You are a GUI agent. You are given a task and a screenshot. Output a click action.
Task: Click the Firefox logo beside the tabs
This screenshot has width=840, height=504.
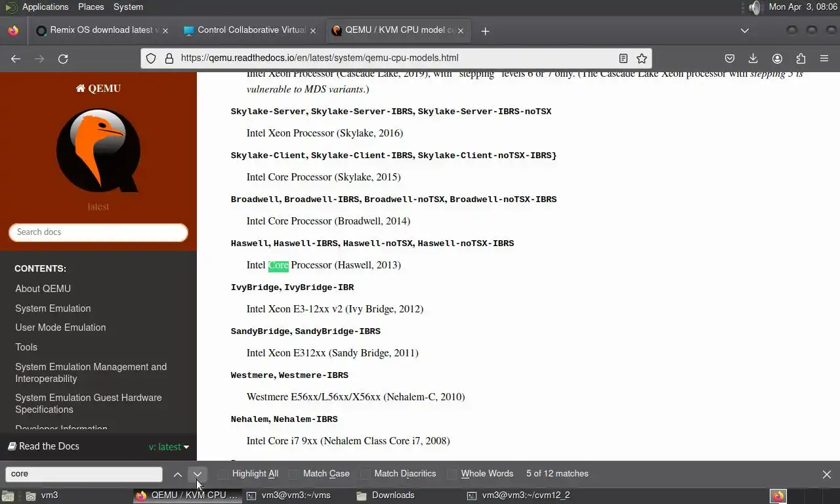point(13,31)
